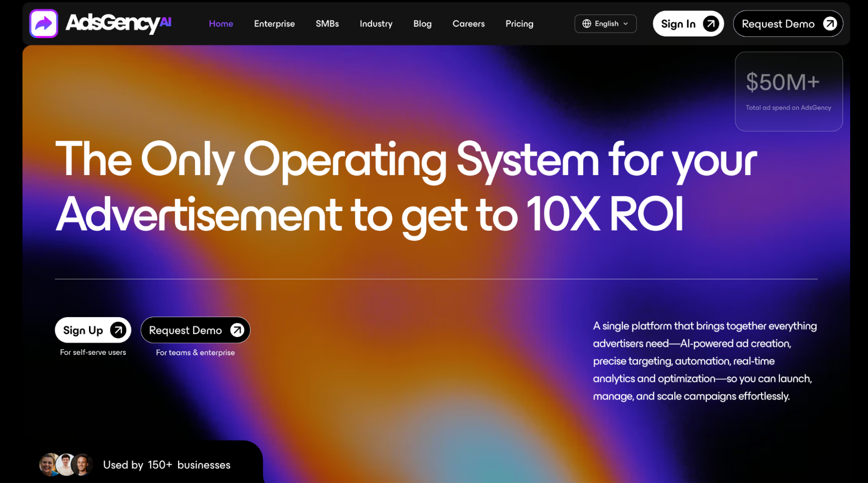Open the Enterprise nav item
This screenshot has width=868, height=483.
274,23
